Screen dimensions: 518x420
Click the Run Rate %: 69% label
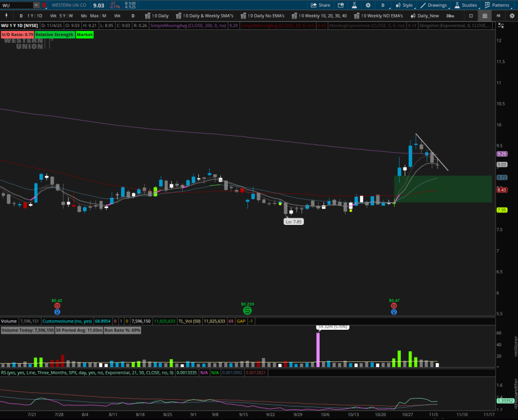(x=122, y=330)
